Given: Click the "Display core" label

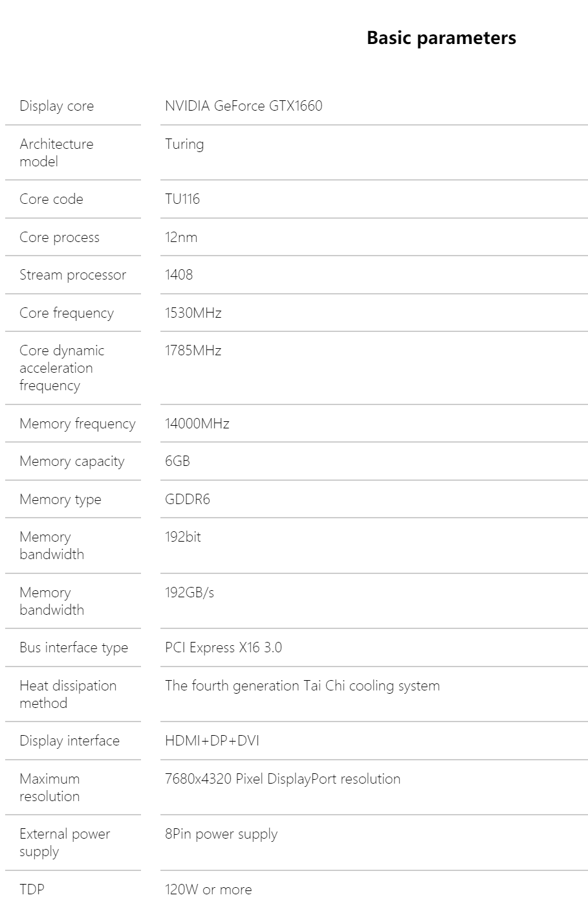Looking at the screenshot, I should (56, 106).
